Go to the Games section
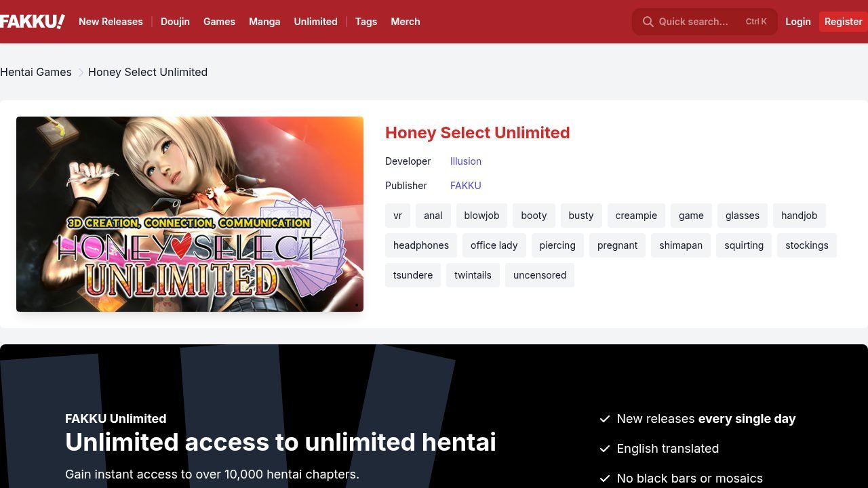Image resolution: width=868 pixels, height=488 pixels. point(219,22)
